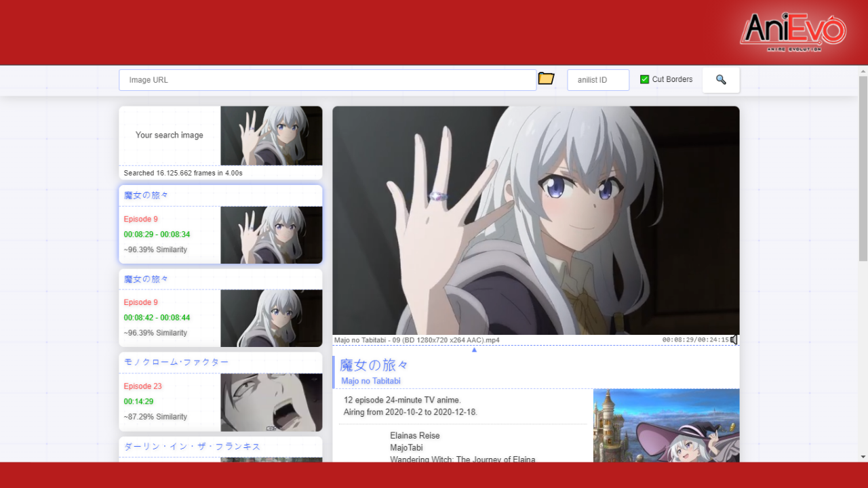868x488 pixels.
Task: Click the anime cover art poster image
Action: (x=666, y=426)
